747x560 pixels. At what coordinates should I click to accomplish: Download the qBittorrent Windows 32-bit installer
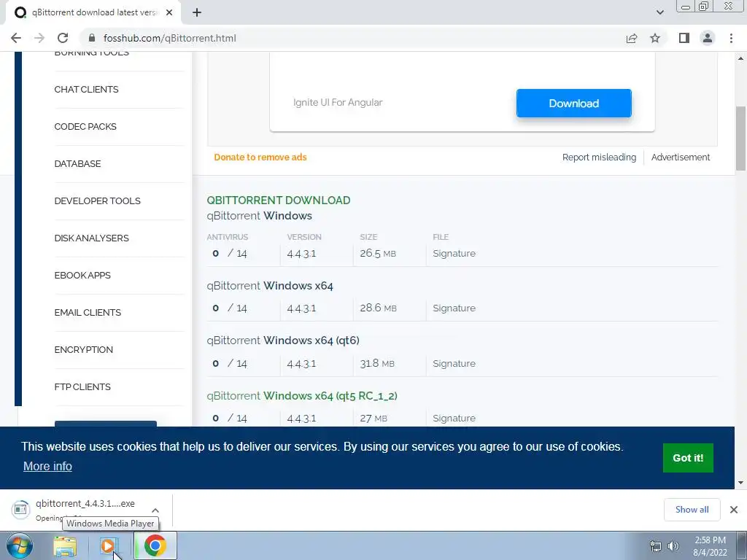259,216
